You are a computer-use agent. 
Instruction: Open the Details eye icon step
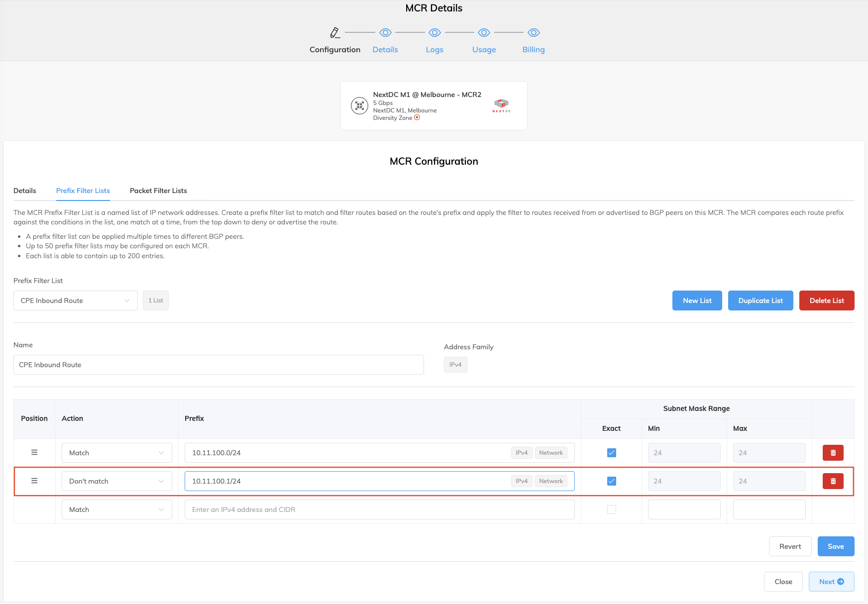(x=385, y=32)
